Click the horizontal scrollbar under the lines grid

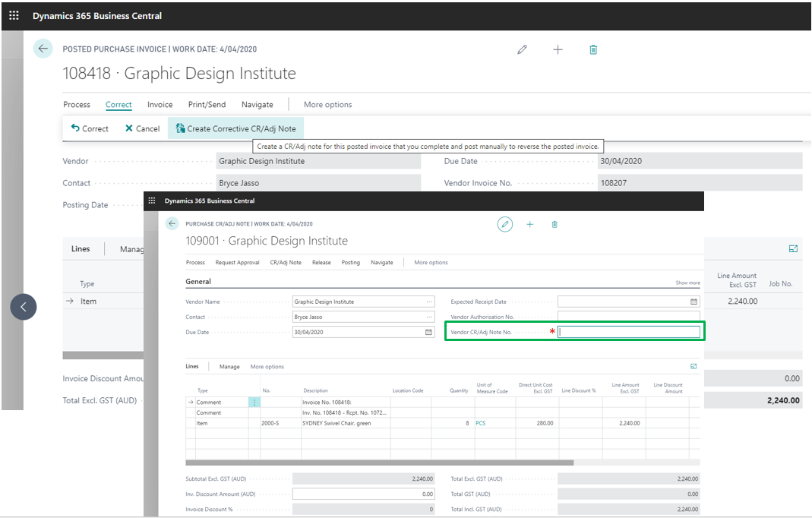(x=380, y=463)
